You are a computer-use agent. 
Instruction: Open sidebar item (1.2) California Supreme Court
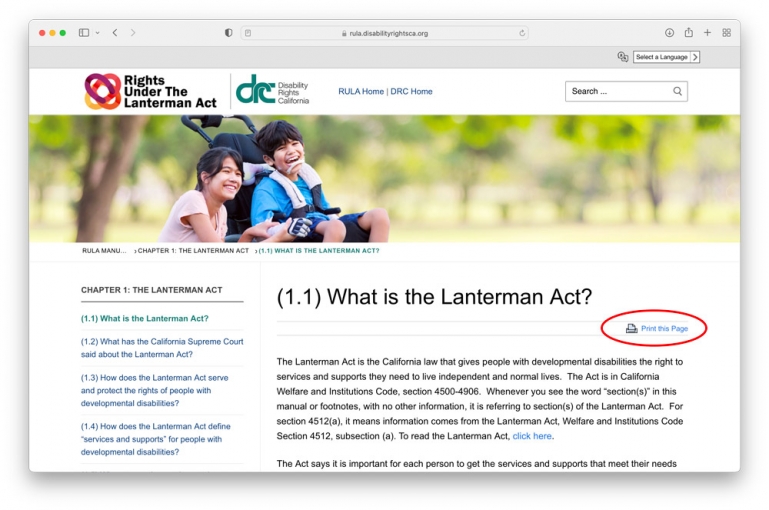coord(162,348)
